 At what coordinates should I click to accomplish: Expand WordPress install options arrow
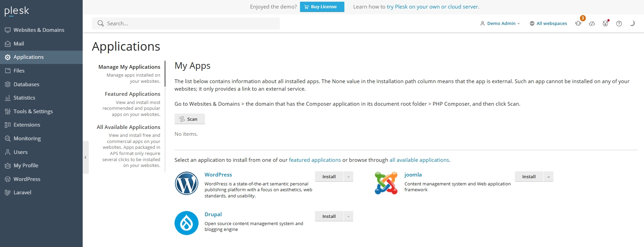pos(348,177)
